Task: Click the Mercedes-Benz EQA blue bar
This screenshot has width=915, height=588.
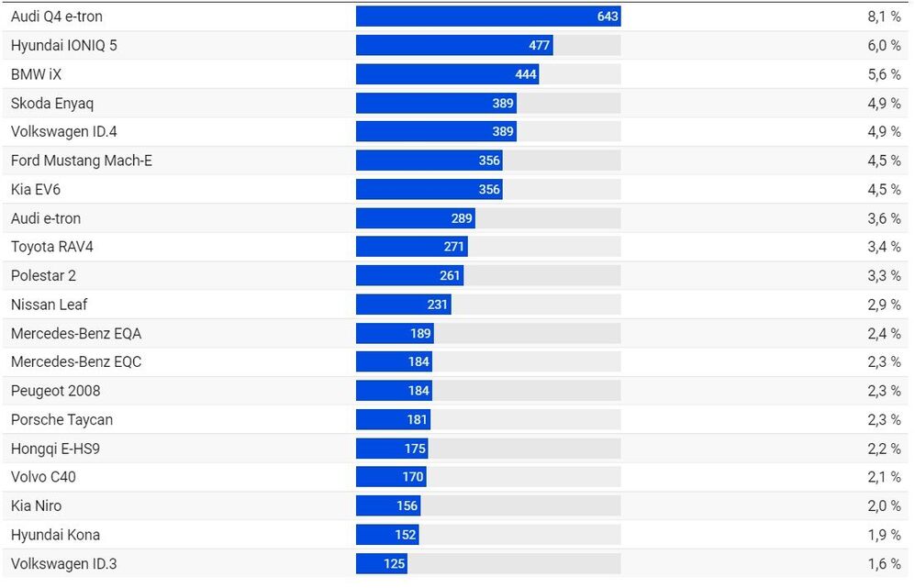Action: [395, 333]
